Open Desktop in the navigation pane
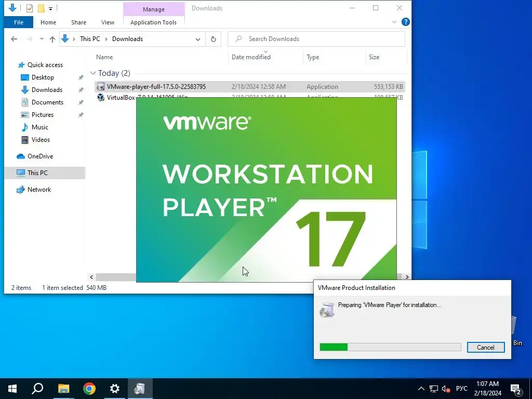The image size is (532, 399). (x=43, y=77)
